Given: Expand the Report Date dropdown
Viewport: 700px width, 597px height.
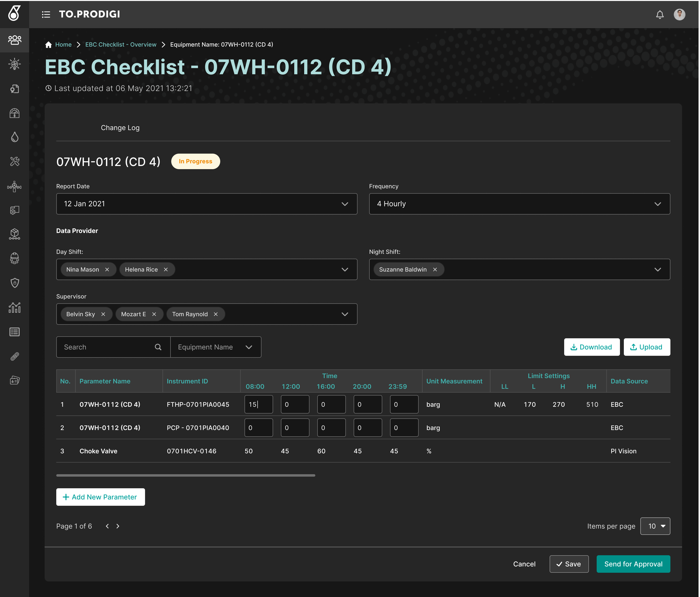Looking at the screenshot, I should (345, 204).
